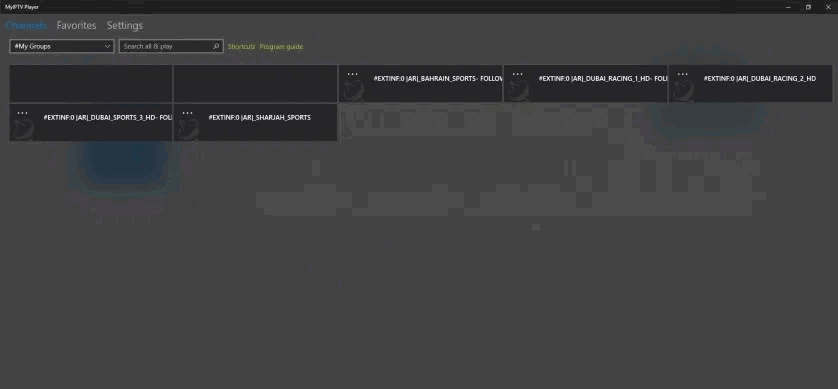Play the DUBAI_SPORTS_3_HD channel

point(91,123)
